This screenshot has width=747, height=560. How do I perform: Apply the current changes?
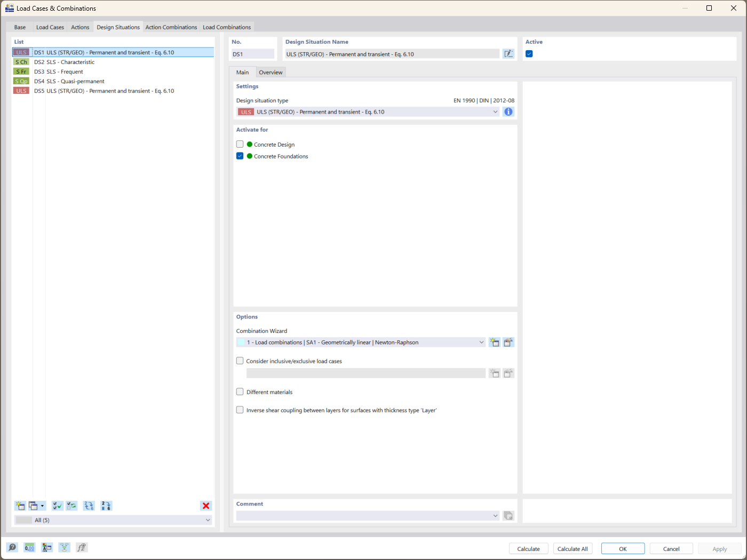tap(719, 548)
